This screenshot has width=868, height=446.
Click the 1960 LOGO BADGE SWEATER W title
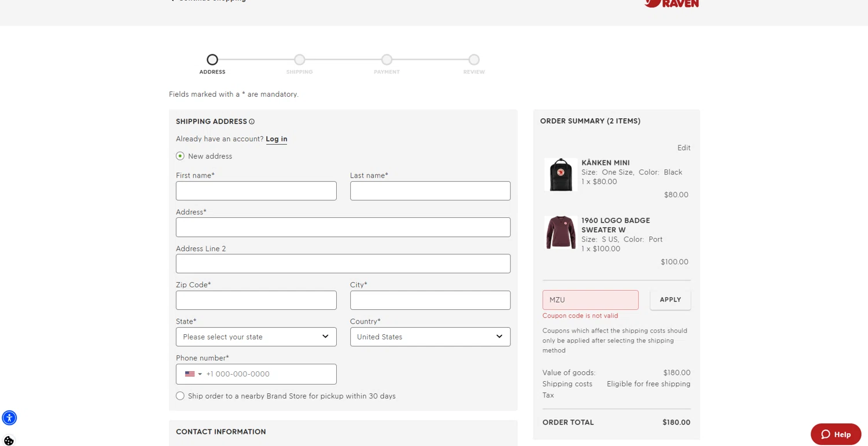coord(616,225)
